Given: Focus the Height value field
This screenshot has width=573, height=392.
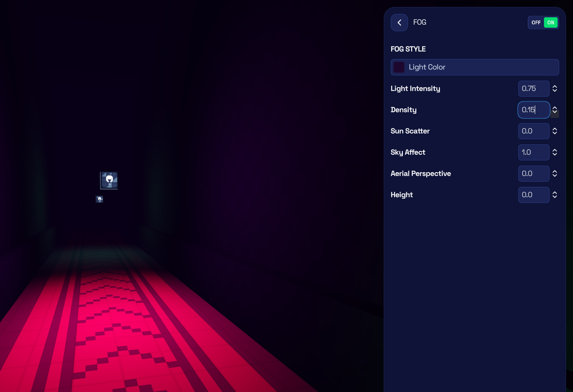Looking at the screenshot, I should 533,195.
